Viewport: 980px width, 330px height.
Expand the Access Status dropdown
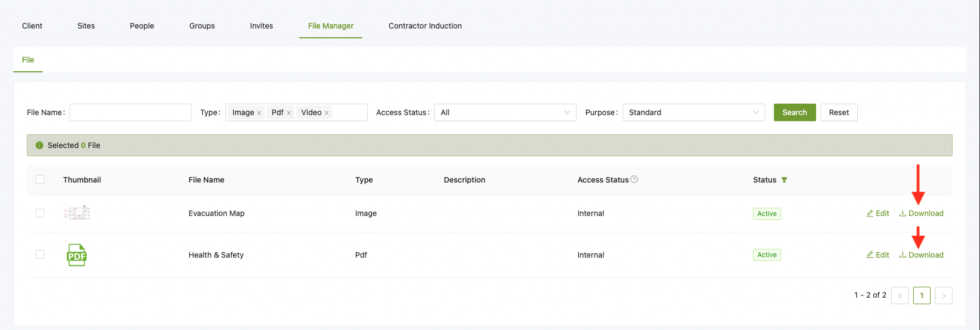click(x=504, y=112)
